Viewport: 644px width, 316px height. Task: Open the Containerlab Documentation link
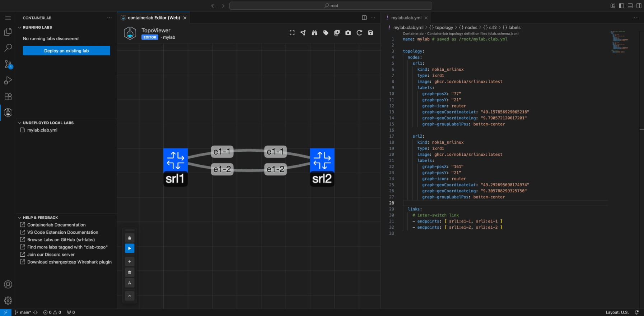[x=56, y=225]
